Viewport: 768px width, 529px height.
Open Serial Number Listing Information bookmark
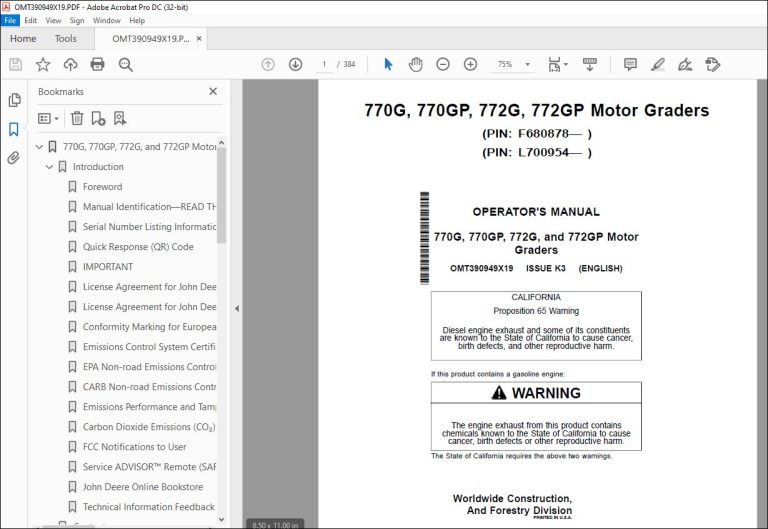(149, 227)
